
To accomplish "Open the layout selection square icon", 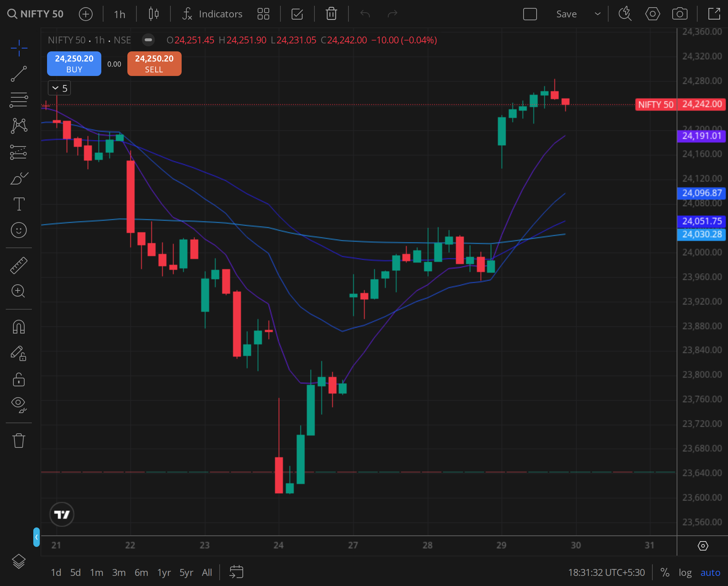I will tap(530, 14).
